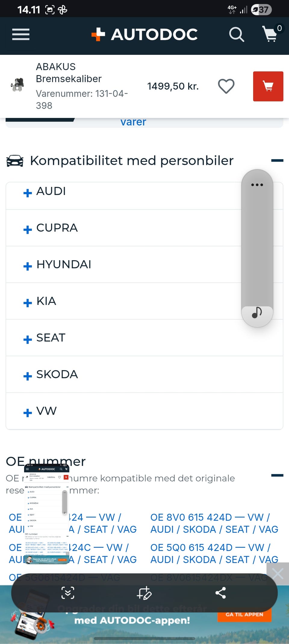Open volume panel three-dots options
The height and width of the screenshot is (644, 289).
pyautogui.click(x=257, y=185)
